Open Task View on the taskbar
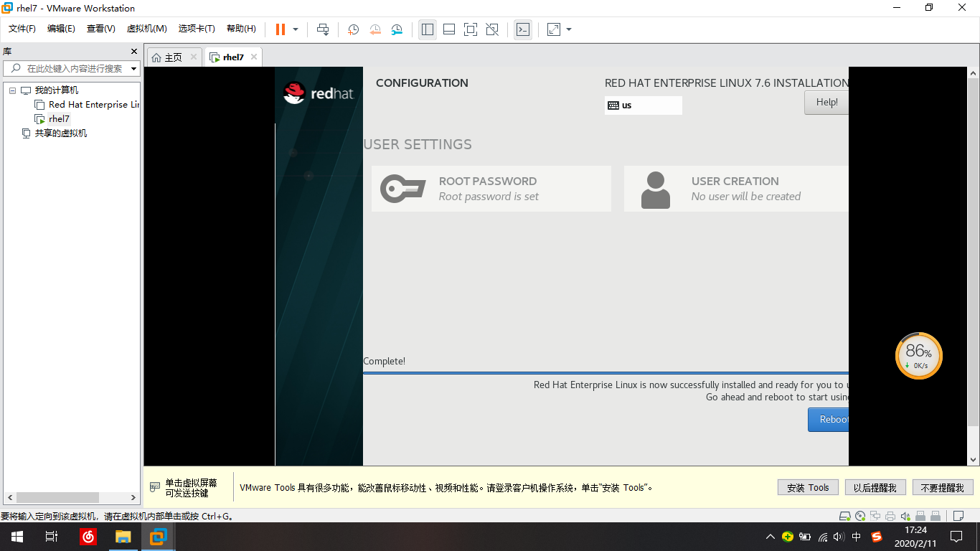980x551 pixels. coord(52,537)
